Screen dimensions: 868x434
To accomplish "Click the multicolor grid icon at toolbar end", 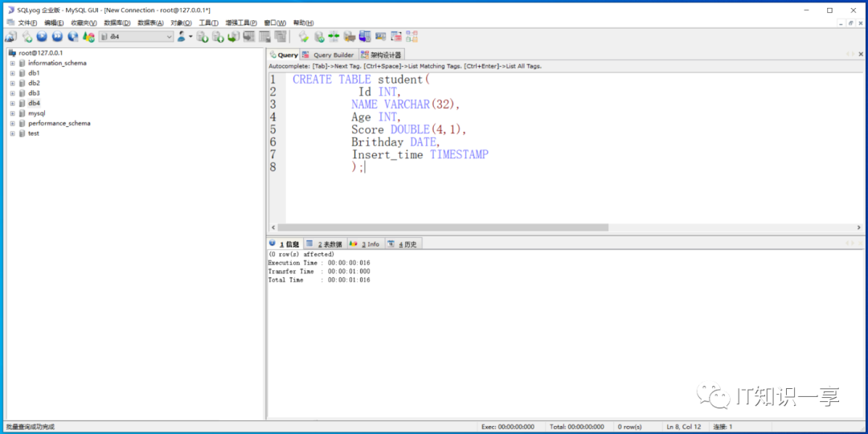I will [x=411, y=37].
